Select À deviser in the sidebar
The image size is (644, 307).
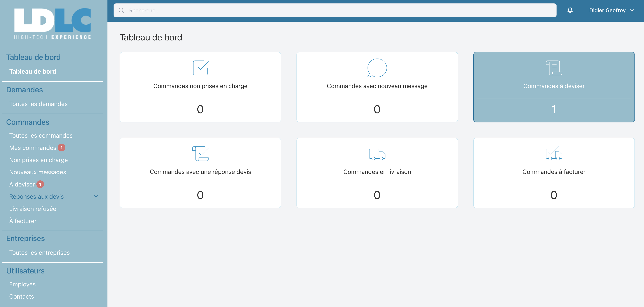coord(22,184)
